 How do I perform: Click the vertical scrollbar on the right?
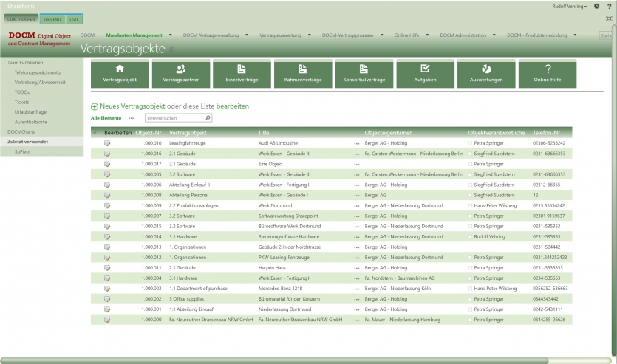(614, 189)
